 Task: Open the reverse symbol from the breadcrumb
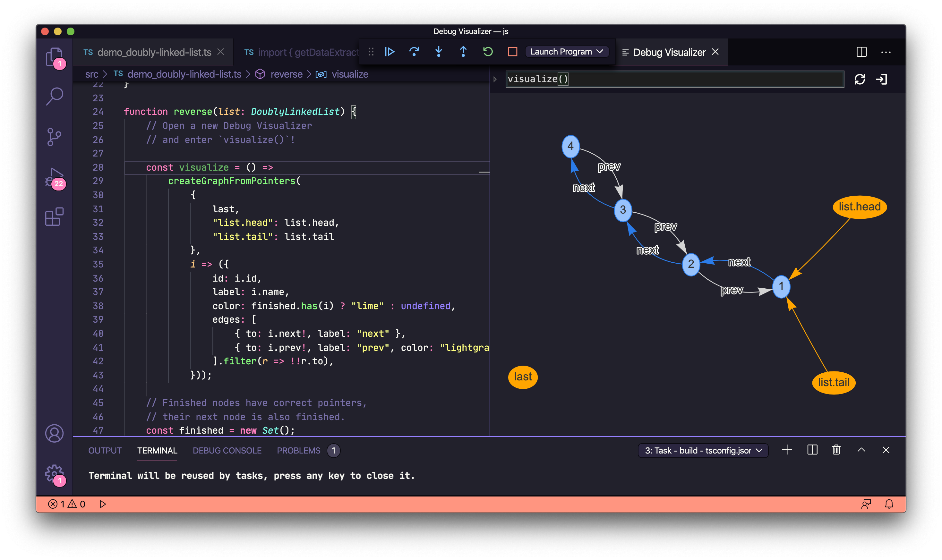(x=287, y=74)
